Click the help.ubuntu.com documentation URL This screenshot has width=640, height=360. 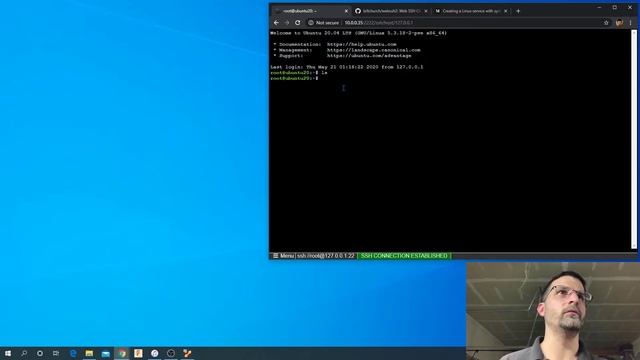tap(362, 44)
